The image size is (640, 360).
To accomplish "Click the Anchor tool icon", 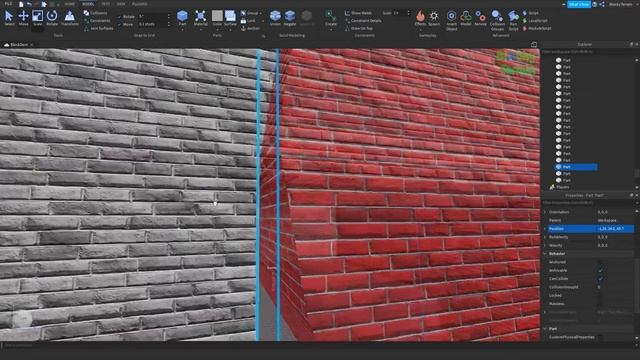I will [243, 29].
